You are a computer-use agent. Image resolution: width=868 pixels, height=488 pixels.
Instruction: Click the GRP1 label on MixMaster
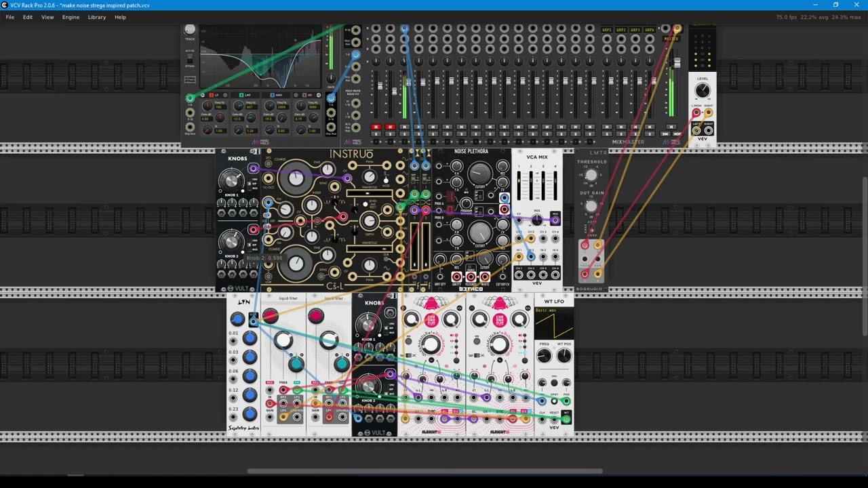(607, 30)
